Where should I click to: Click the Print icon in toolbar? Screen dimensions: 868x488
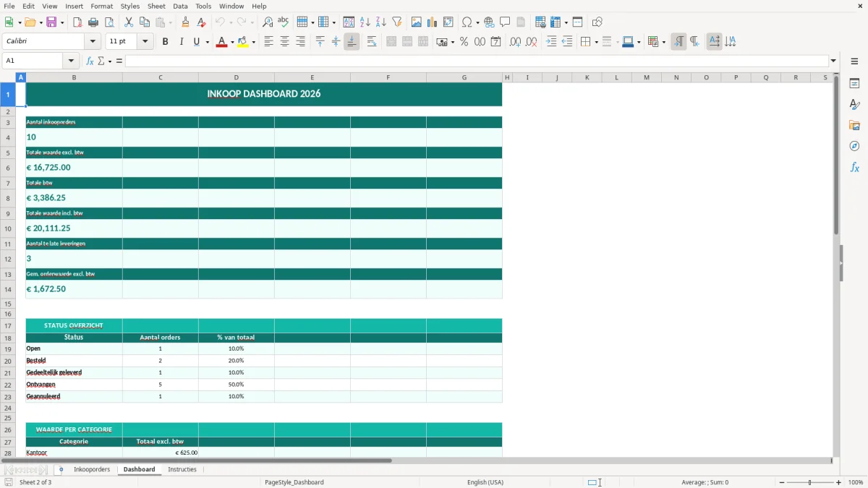click(x=93, y=22)
